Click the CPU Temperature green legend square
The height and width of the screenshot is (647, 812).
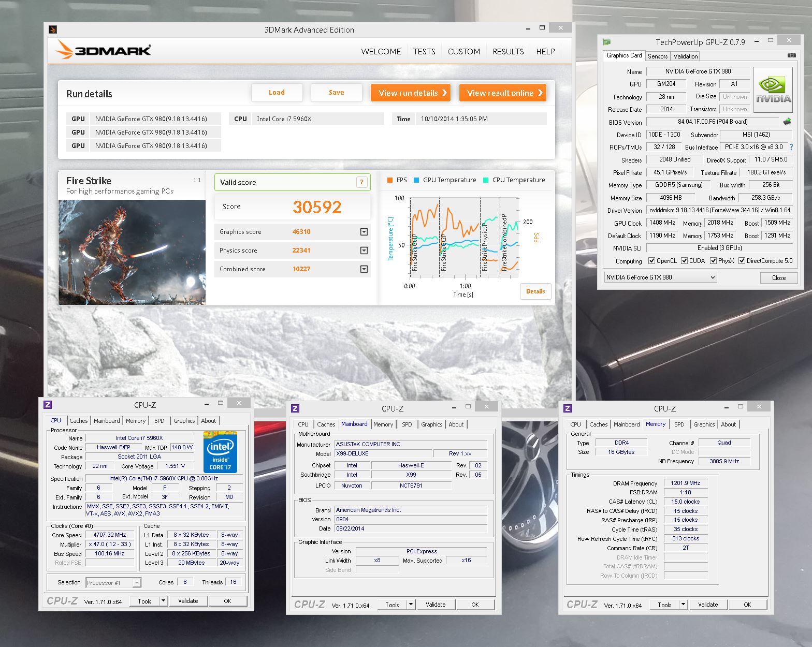486,180
